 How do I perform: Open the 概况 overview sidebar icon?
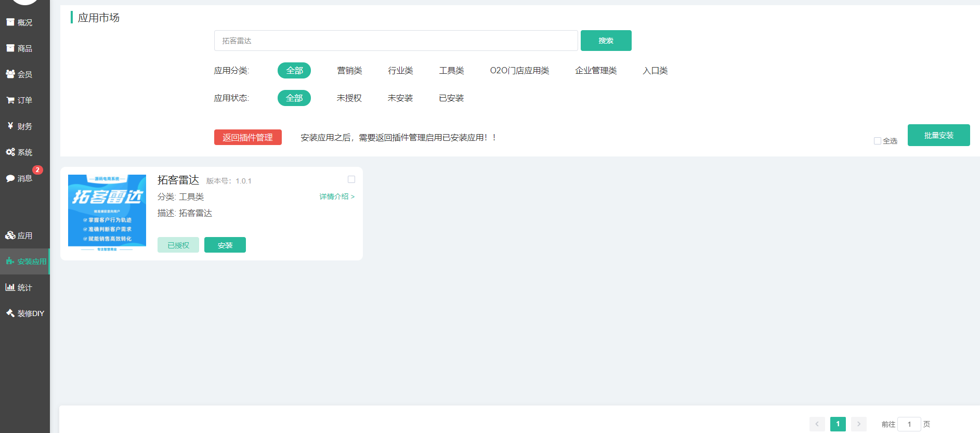click(10, 22)
